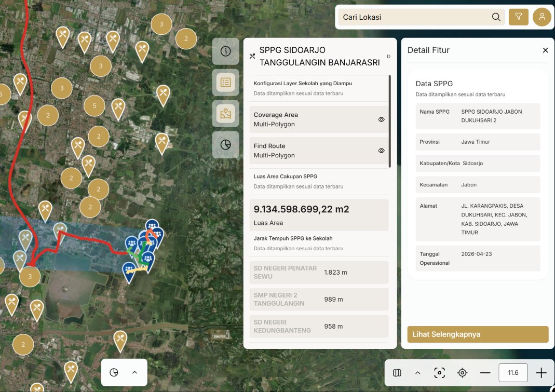Open the filter funnel button
The width and height of the screenshot is (555, 392).
[x=518, y=17]
